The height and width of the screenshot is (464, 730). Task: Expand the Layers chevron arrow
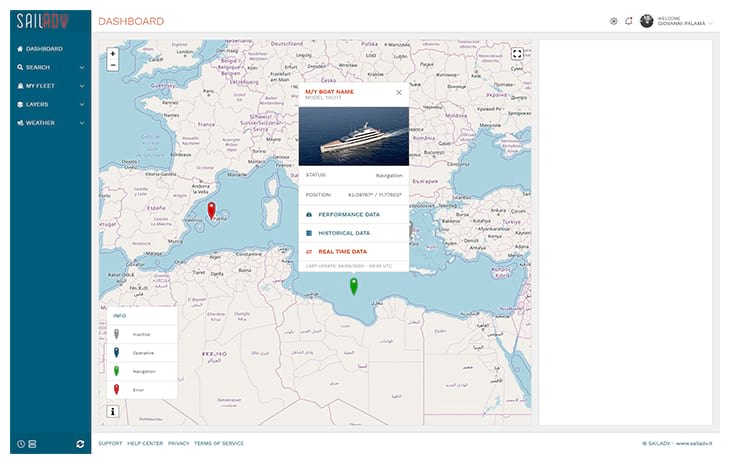click(82, 105)
